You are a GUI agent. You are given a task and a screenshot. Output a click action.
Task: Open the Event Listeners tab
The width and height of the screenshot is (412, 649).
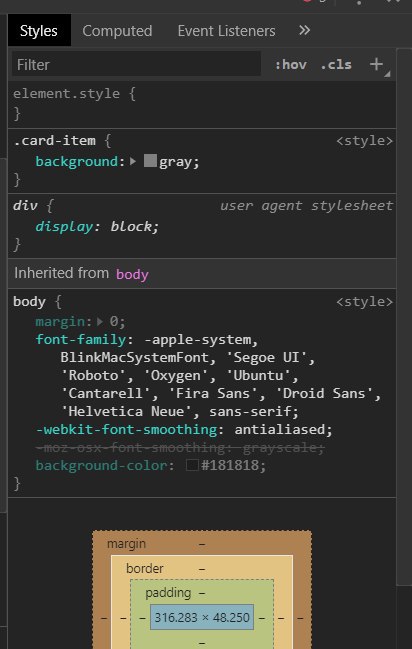(x=226, y=31)
